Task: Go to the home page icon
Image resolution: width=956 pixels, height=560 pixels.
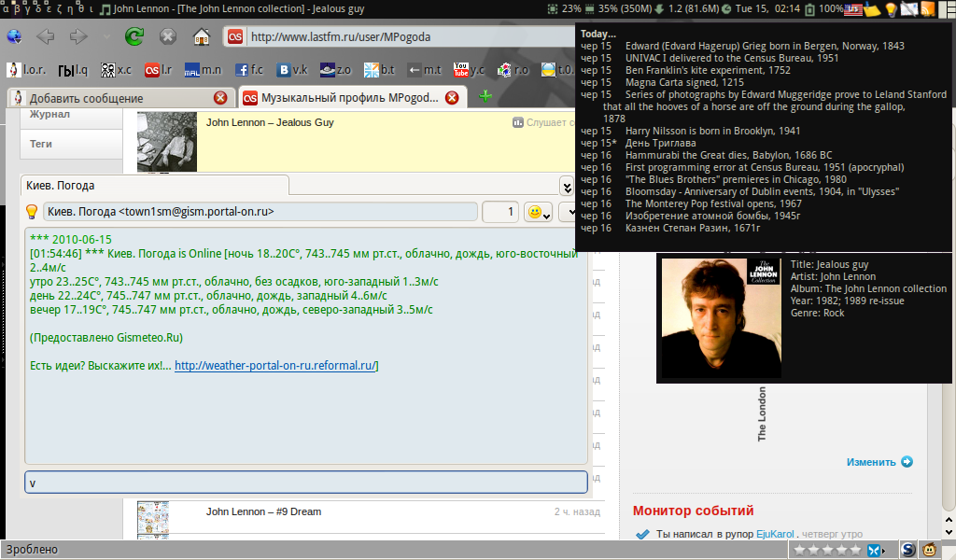Action: point(202,37)
